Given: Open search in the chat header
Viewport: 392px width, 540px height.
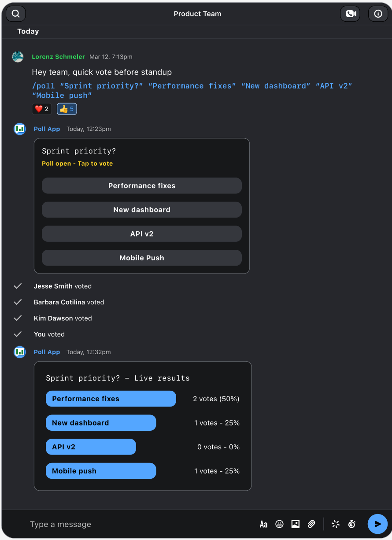Looking at the screenshot, I should pos(16,14).
